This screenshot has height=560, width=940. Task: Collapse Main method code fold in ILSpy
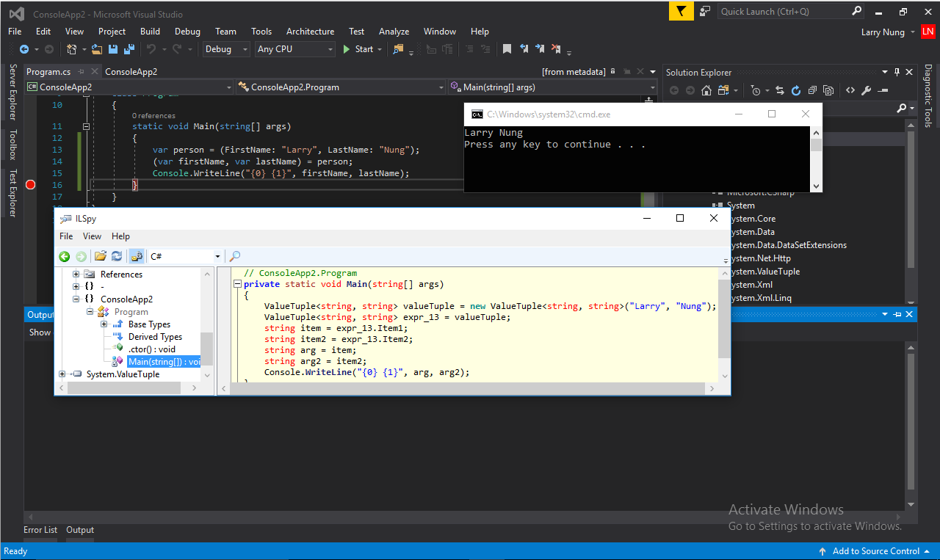pyautogui.click(x=236, y=284)
